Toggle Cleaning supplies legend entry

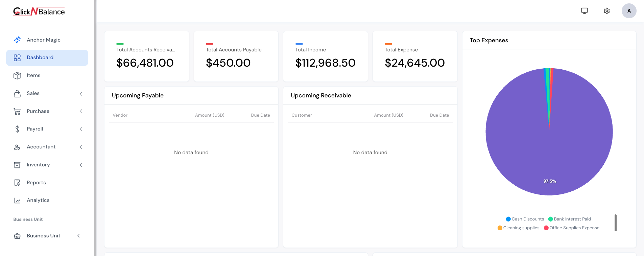[518, 228]
